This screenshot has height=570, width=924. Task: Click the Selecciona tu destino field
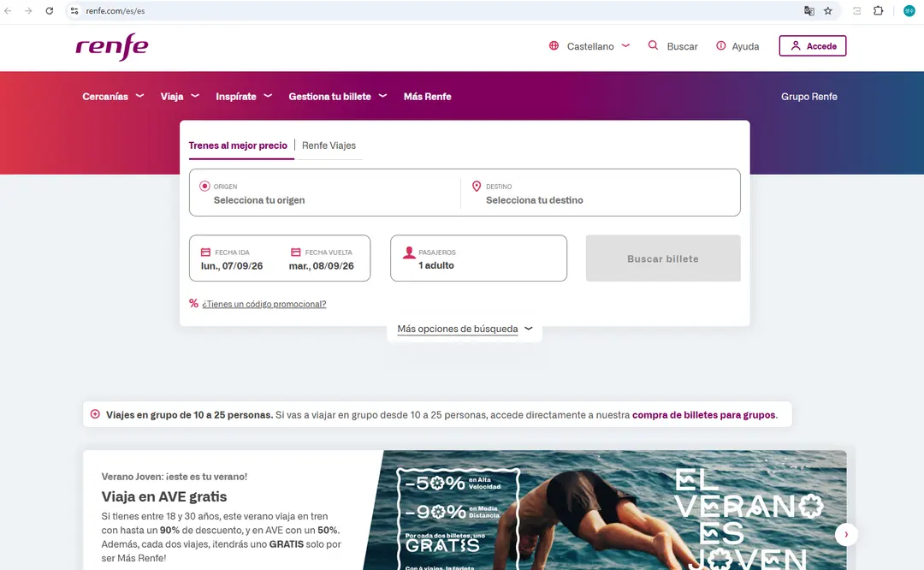[601, 193]
